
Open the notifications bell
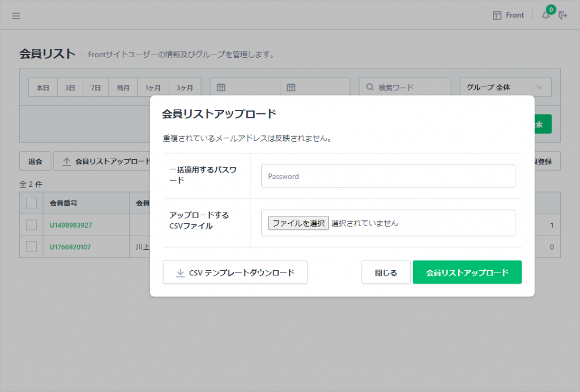546,15
